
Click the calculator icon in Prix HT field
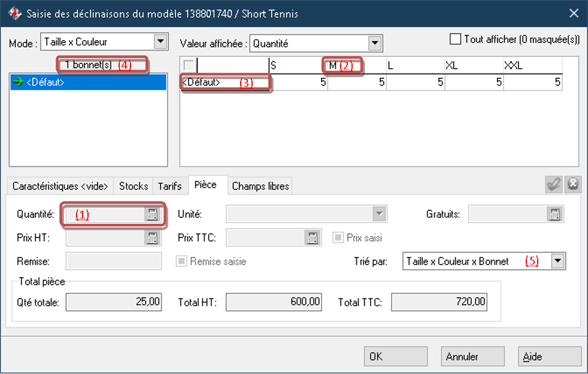151,238
